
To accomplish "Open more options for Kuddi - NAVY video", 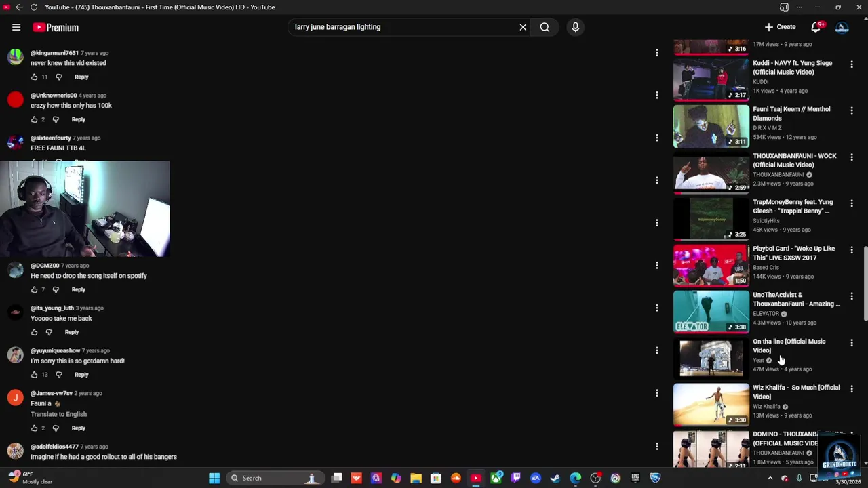I will (x=852, y=64).
